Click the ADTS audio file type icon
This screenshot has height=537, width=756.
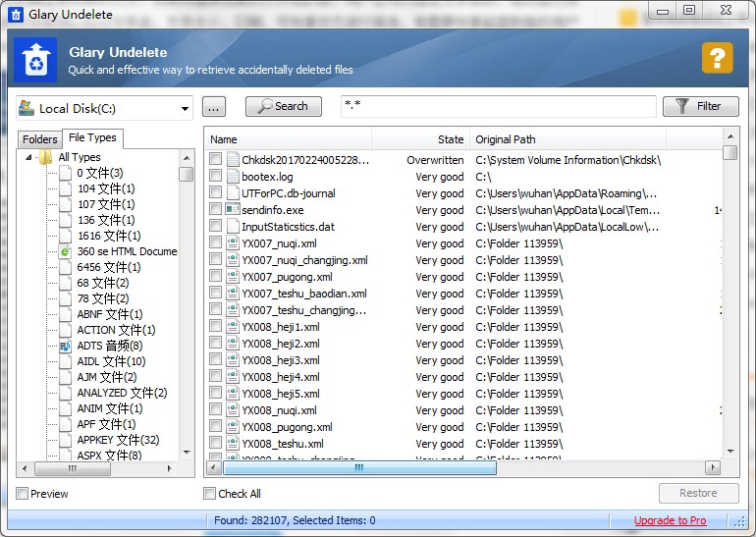click(65, 346)
